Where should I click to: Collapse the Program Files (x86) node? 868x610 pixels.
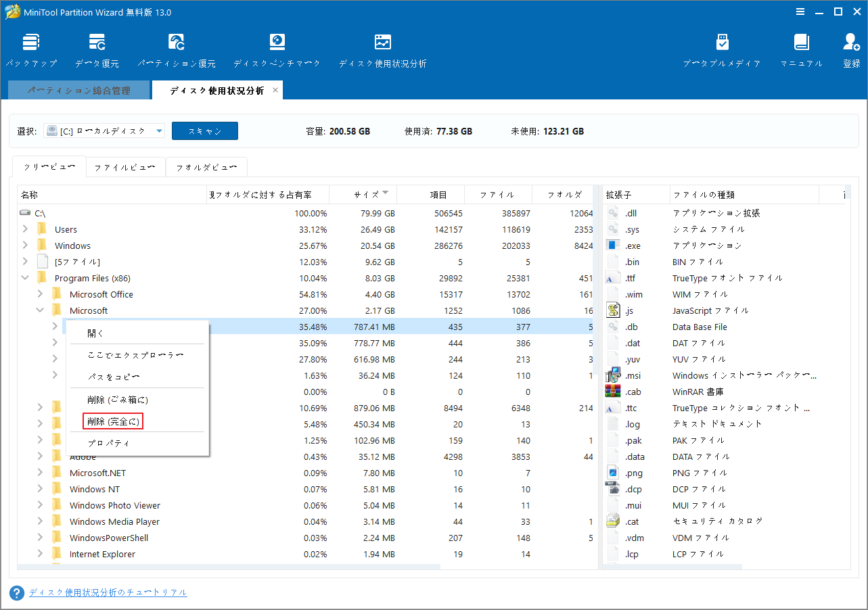pos(25,277)
